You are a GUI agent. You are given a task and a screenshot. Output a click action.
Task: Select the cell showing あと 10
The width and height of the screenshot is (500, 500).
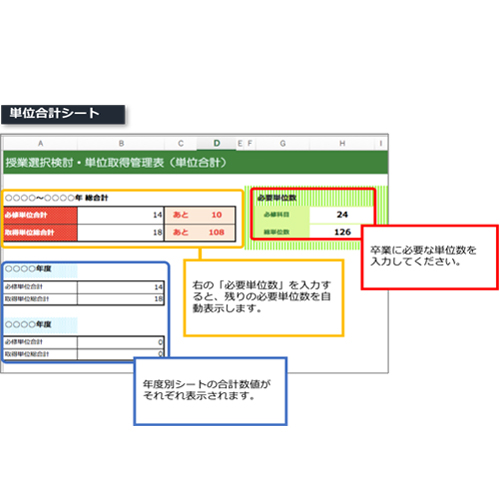click(x=200, y=215)
